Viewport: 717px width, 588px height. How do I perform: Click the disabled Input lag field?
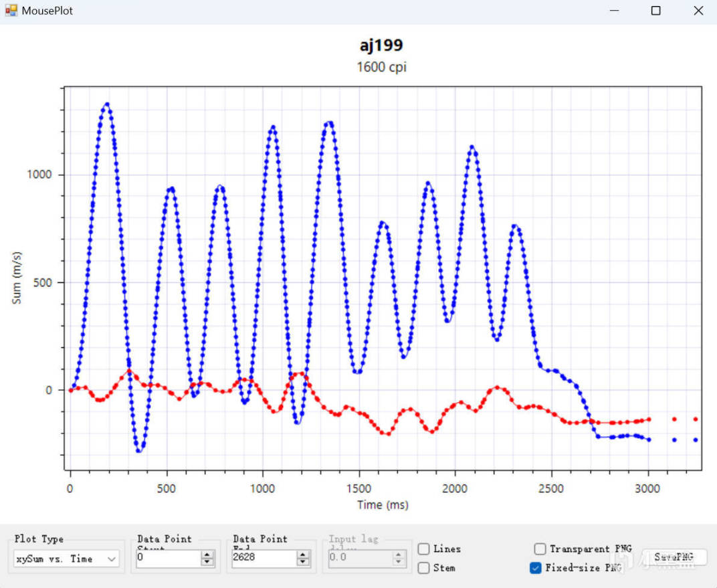(359, 558)
